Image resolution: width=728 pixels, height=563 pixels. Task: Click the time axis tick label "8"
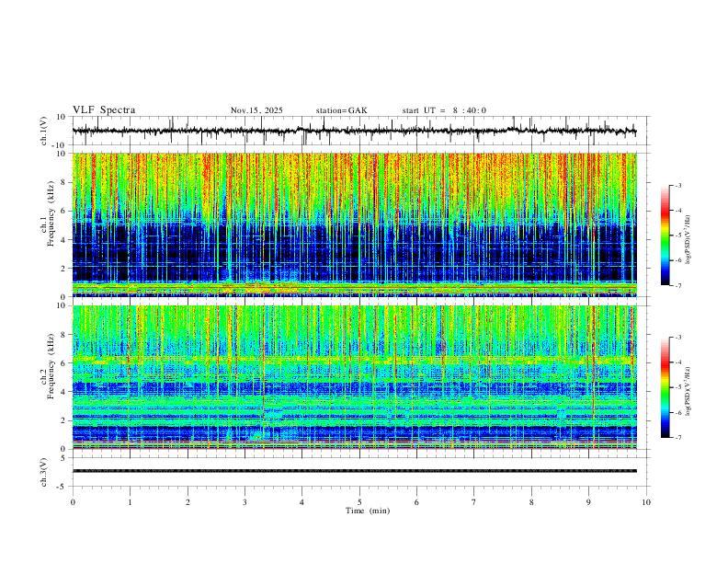point(531,502)
